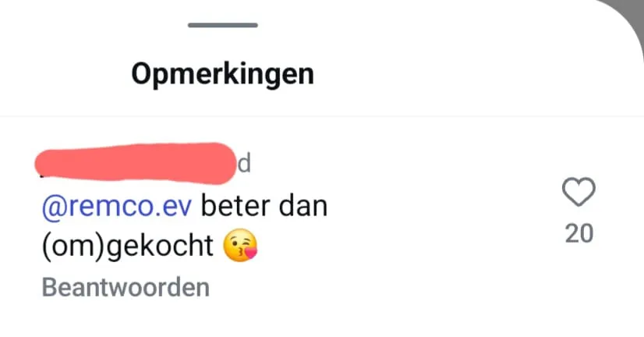Reply via the Beantwoorden link
The image size is (644, 337).
point(126,287)
